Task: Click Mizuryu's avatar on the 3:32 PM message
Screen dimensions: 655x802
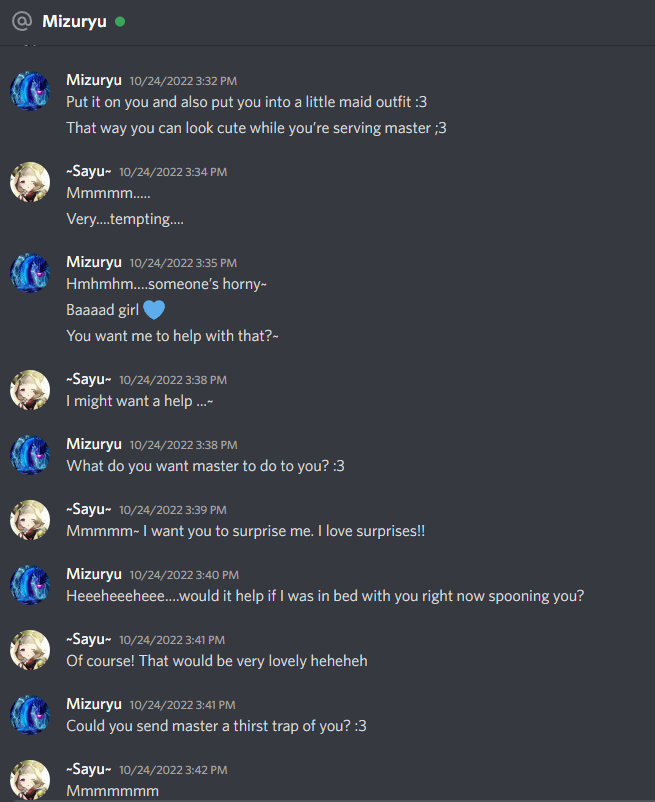Action: (x=30, y=91)
